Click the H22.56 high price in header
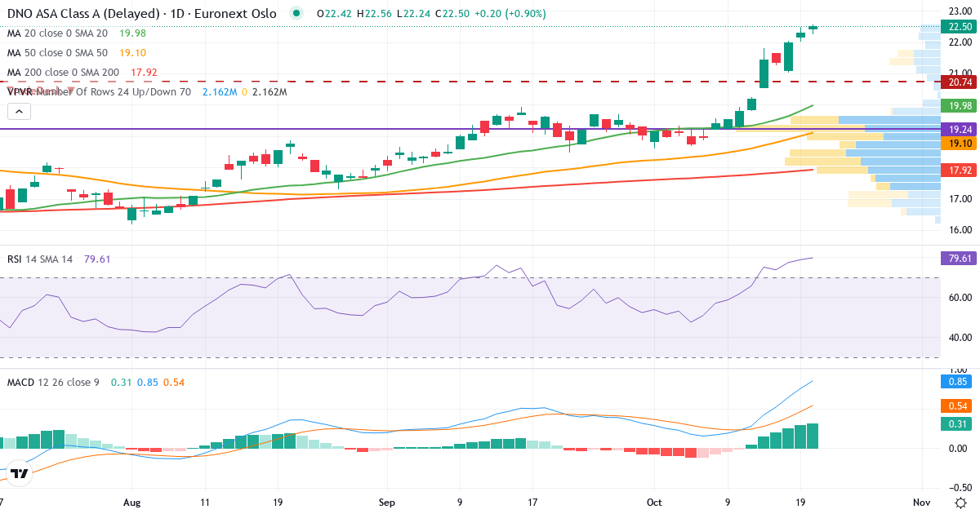 374,14
